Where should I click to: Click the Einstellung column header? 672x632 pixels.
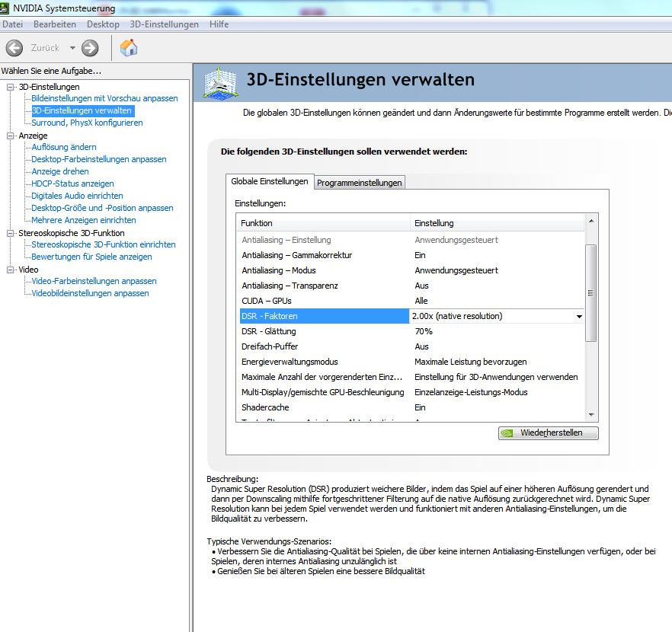point(497,223)
